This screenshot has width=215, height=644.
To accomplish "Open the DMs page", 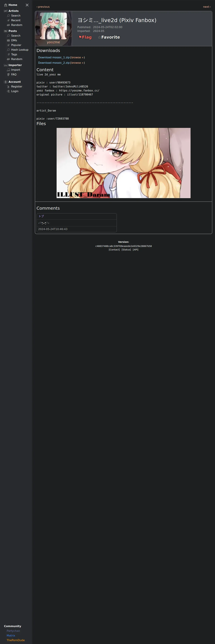I will pyautogui.click(x=14, y=40).
